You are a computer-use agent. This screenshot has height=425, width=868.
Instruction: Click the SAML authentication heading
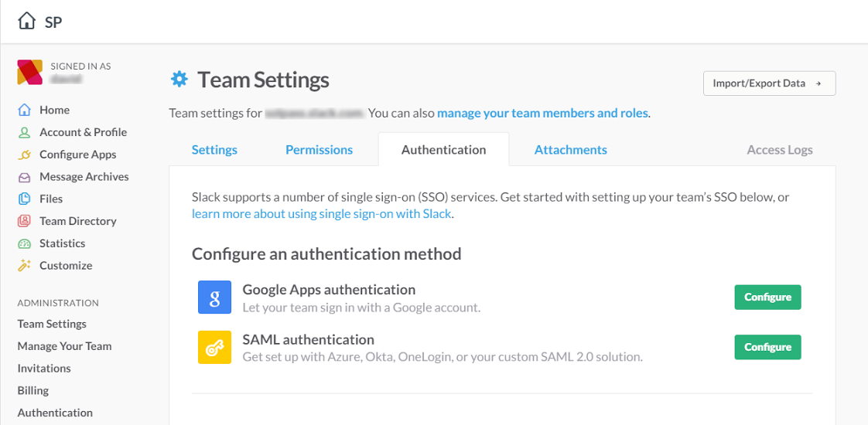(x=309, y=339)
